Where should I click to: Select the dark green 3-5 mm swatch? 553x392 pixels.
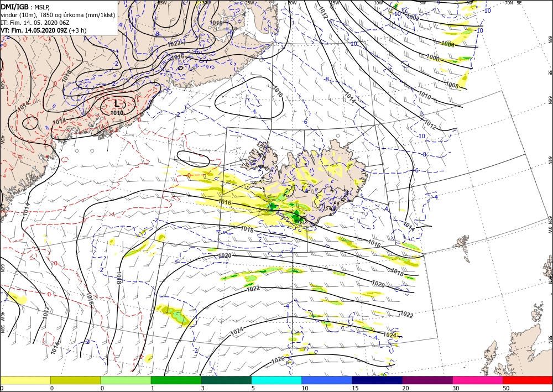[x=226, y=380]
